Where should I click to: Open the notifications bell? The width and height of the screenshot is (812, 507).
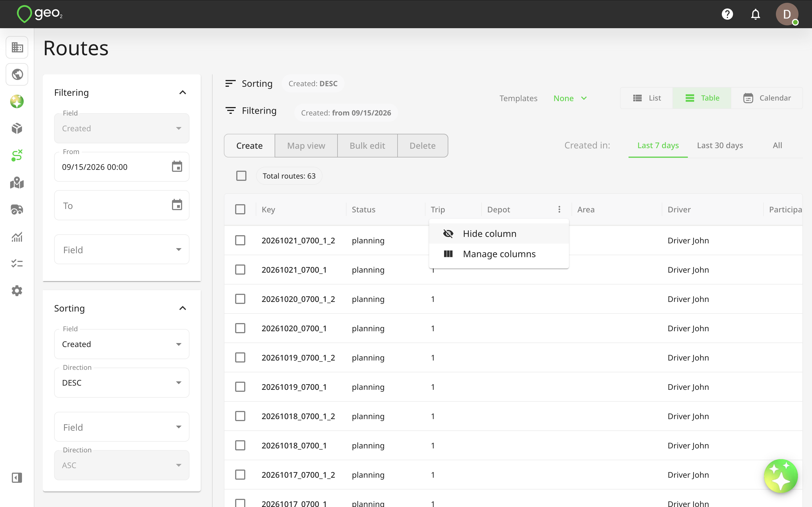pyautogui.click(x=755, y=14)
